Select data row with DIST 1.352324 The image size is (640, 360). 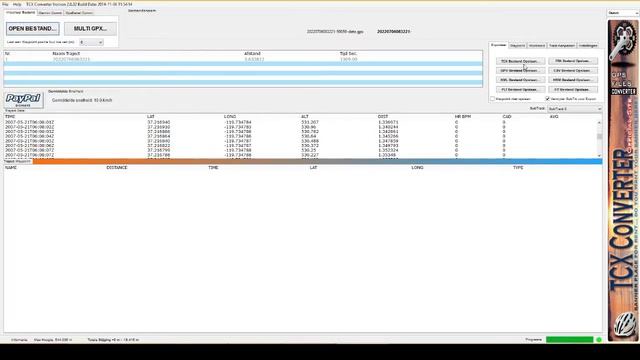[x=300, y=150]
